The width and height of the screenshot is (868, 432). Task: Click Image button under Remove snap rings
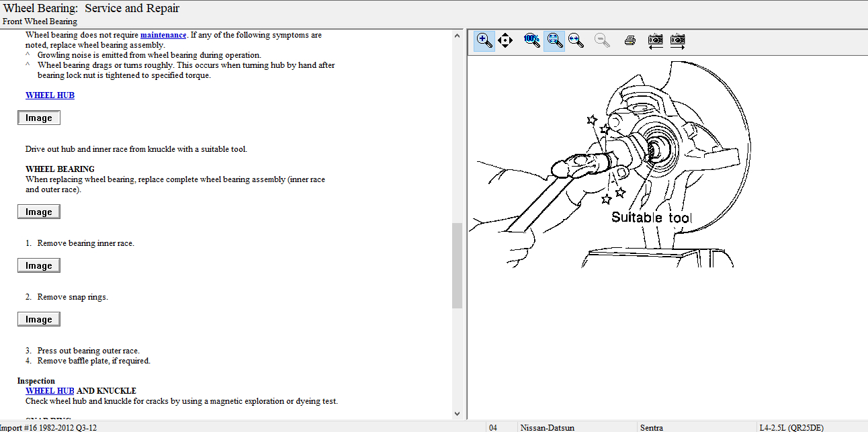(39, 320)
